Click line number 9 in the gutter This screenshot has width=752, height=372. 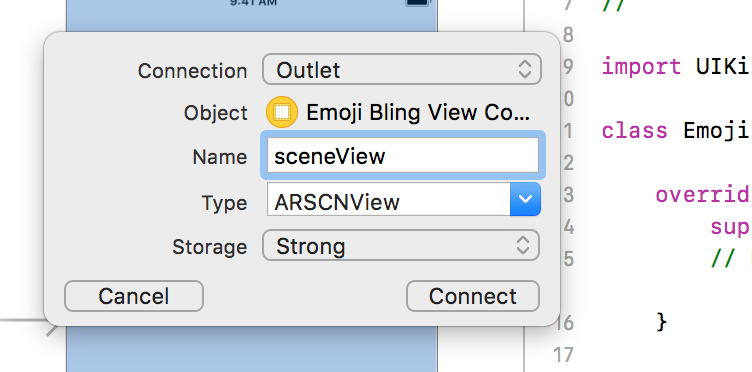click(x=567, y=67)
